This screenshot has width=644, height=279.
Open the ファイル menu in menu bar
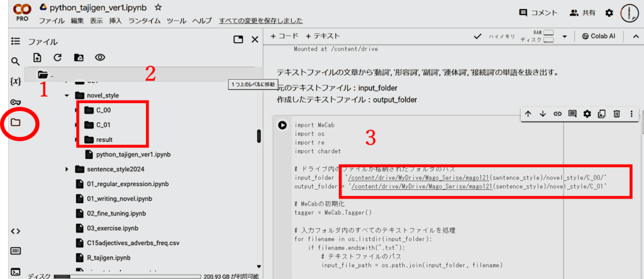(x=52, y=21)
